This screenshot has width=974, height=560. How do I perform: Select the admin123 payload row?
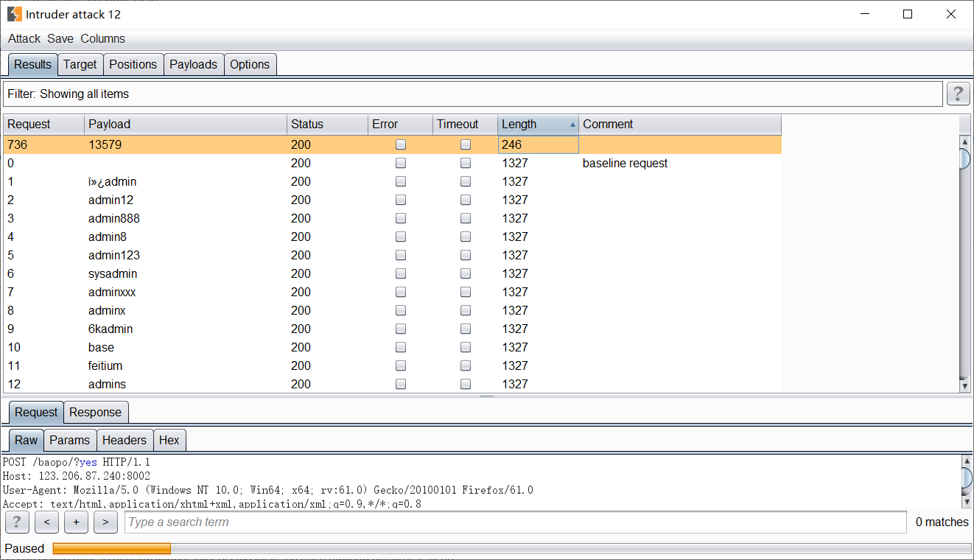pos(393,255)
